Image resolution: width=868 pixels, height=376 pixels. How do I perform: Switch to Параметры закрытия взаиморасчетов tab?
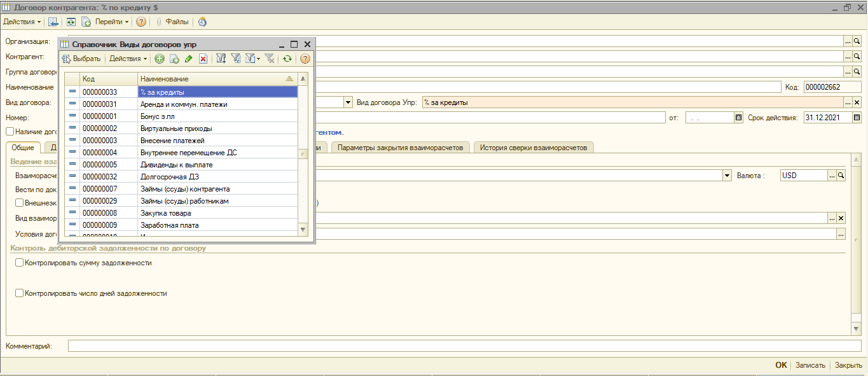(x=401, y=148)
